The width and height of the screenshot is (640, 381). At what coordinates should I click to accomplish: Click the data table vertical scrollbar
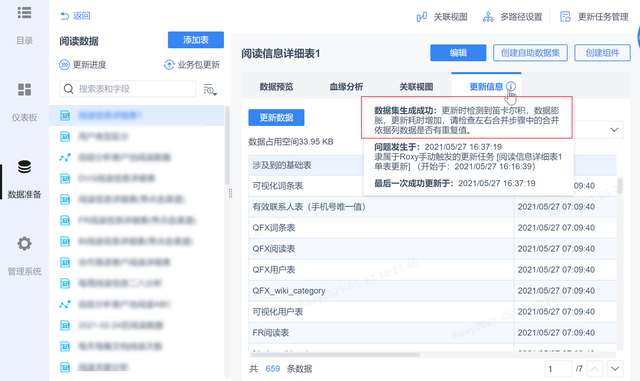coord(620,186)
